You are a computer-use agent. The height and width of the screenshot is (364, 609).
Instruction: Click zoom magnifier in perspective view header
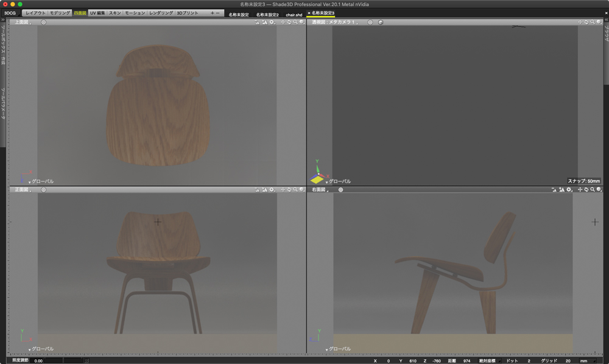[x=593, y=22]
